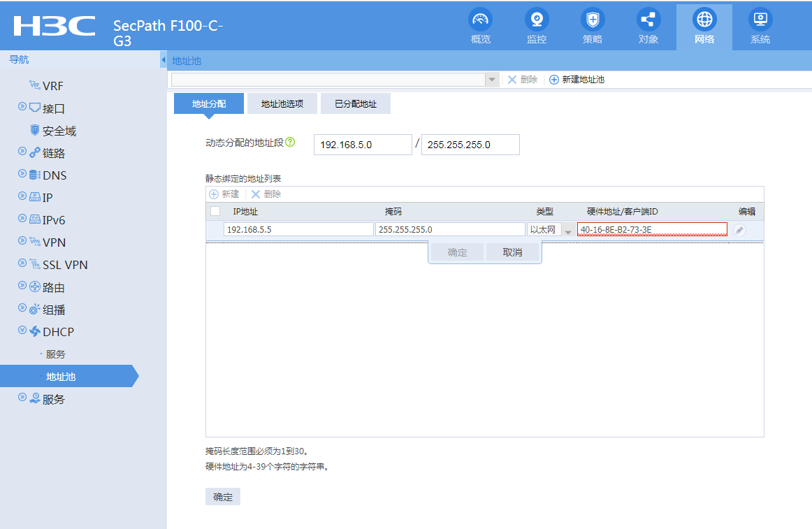Click 取消 to cancel row editing
This screenshot has height=529, width=812.
tap(513, 252)
